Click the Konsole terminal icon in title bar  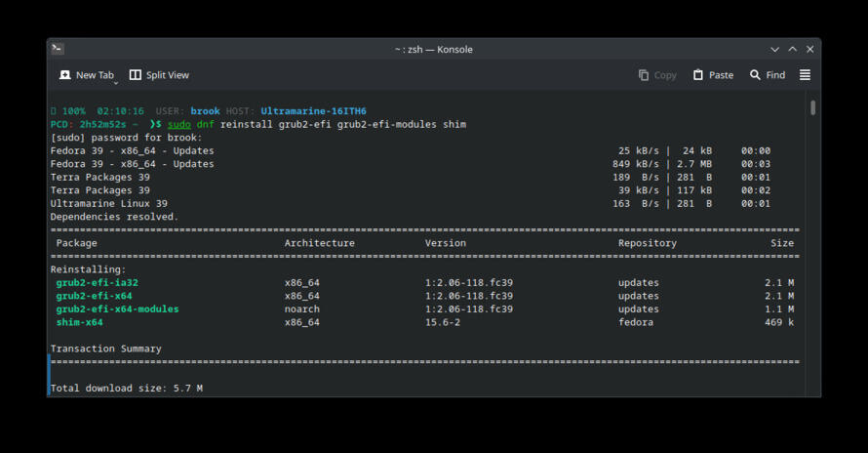57,49
